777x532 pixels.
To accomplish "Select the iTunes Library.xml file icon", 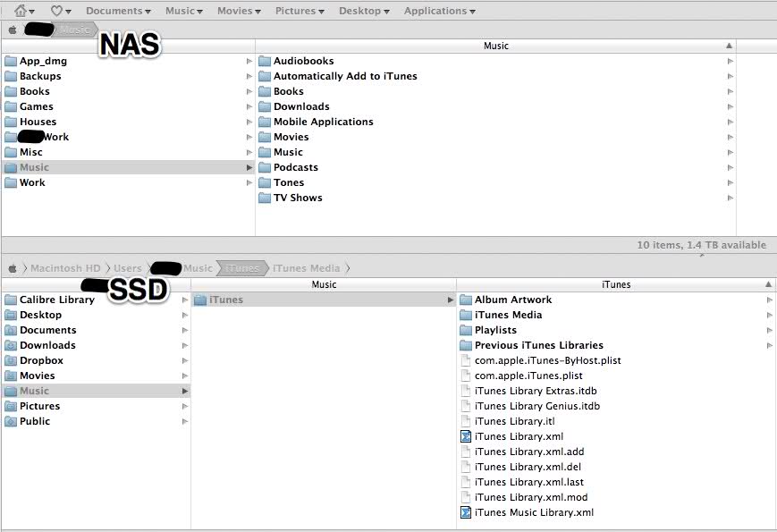I will (466, 436).
